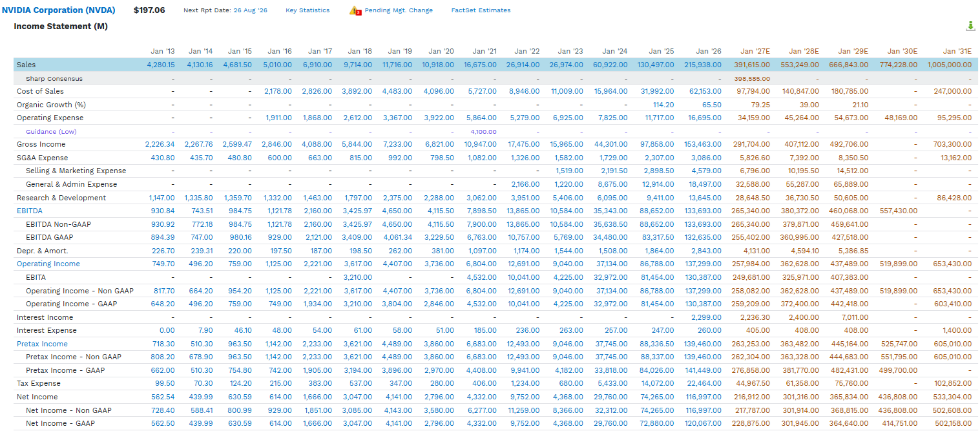Open the Pending Mgt. Change link

(x=399, y=10)
